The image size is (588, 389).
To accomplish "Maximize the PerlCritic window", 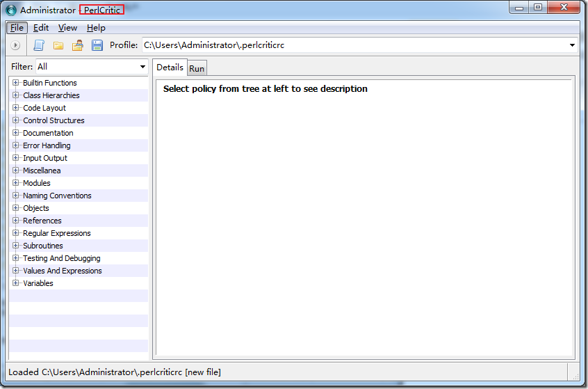I will click(538, 8).
